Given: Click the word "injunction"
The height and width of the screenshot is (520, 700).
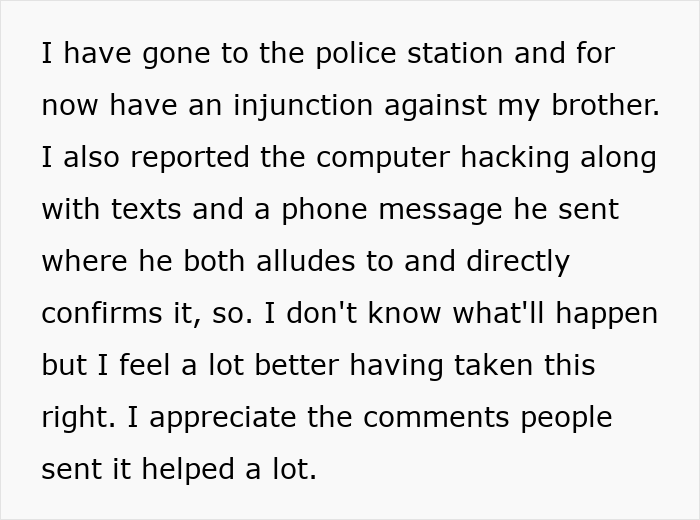Looking at the screenshot, I should coord(293,105).
